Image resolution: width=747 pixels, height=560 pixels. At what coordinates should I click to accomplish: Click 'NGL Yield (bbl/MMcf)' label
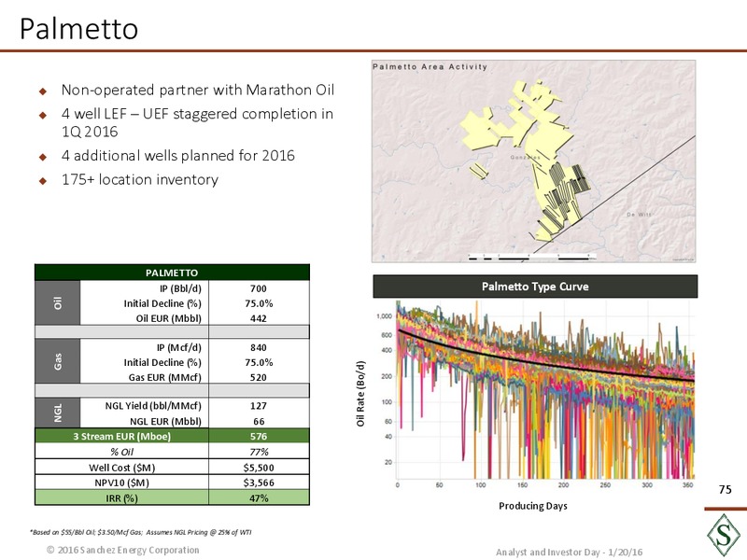[x=153, y=406]
